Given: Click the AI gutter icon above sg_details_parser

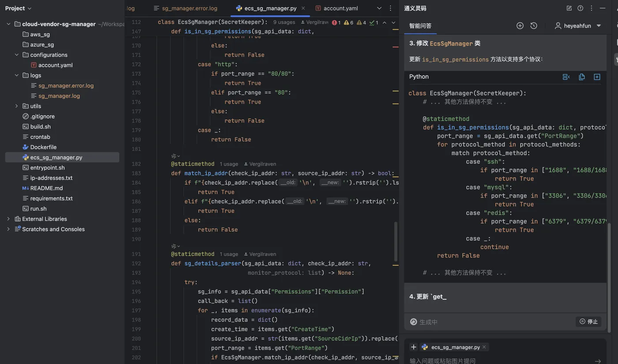Looking at the screenshot, I should (x=176, y=246).
